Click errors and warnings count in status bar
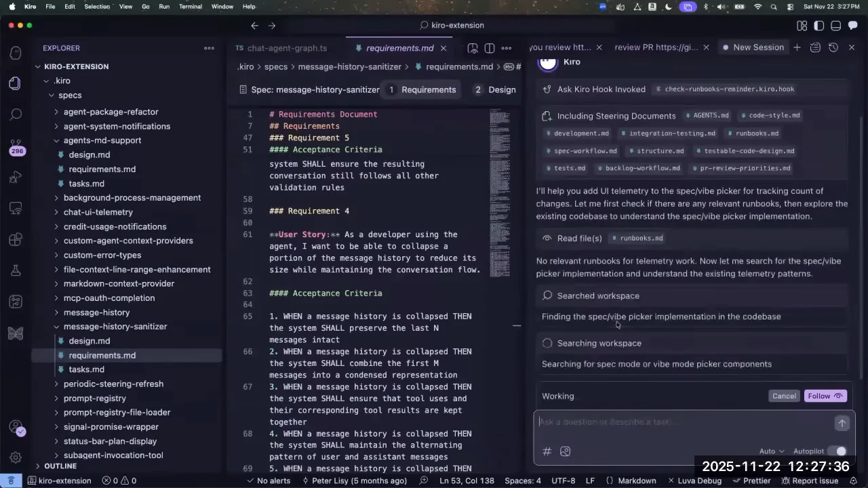868x488 pixels. [x=119, y=481]
